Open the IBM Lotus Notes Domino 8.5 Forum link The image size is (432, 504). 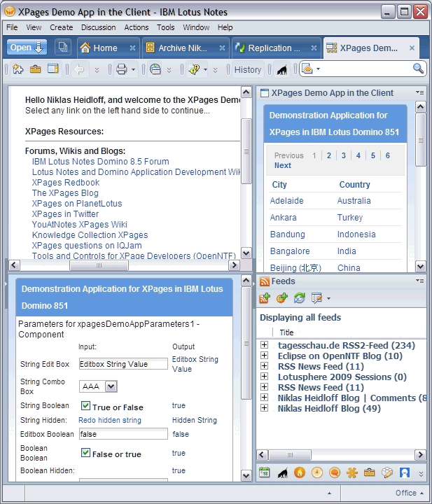tap(100, 162)
